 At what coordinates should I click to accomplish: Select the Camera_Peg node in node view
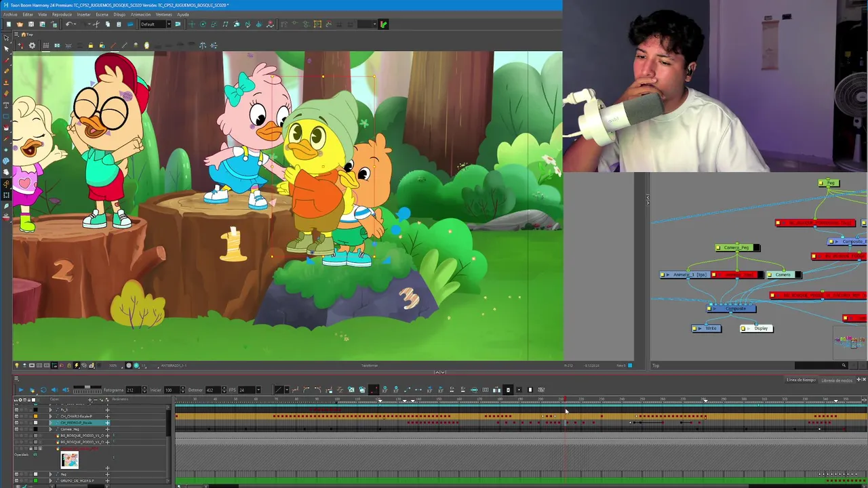pyautogui.click(x=738, y=248)
